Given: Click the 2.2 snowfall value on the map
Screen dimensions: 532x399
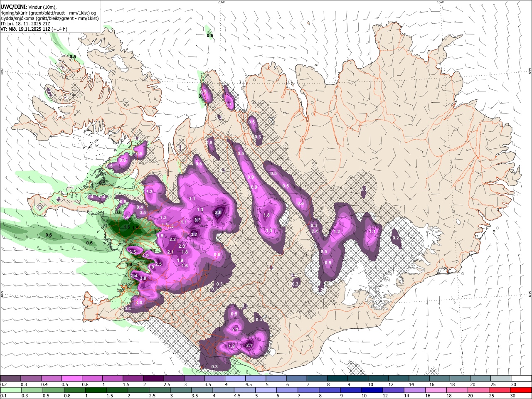Looking at the screenshot, I should point(173,239).
